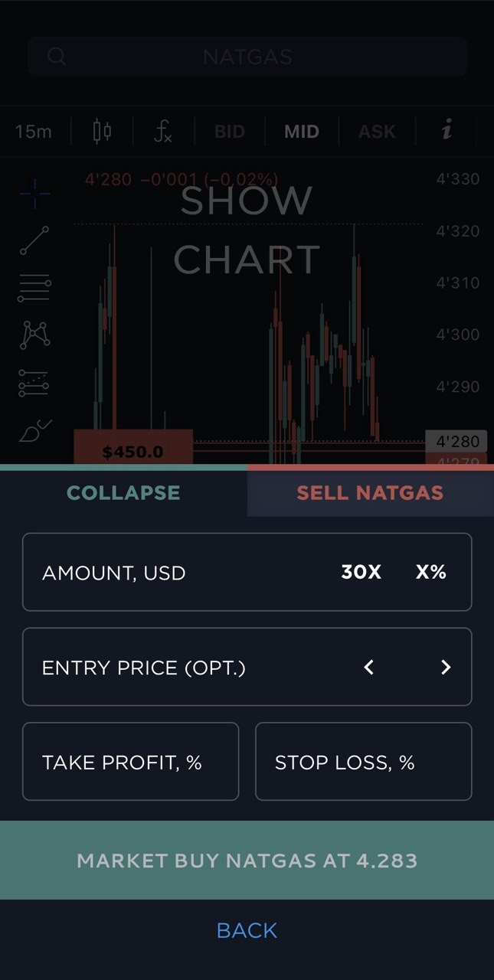The width and height of the screenshot is (494, 980).
Task: Switch price display to ASK
Action: click(x=376, y=131)
